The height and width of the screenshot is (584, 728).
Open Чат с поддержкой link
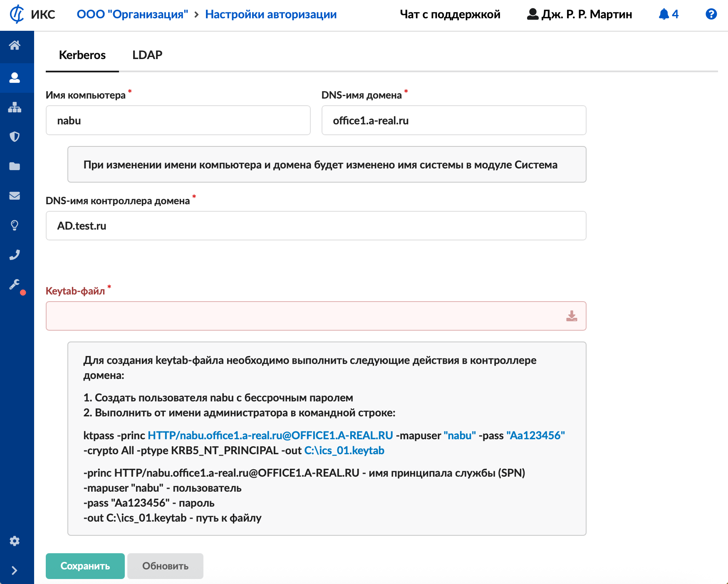(450, 15)
